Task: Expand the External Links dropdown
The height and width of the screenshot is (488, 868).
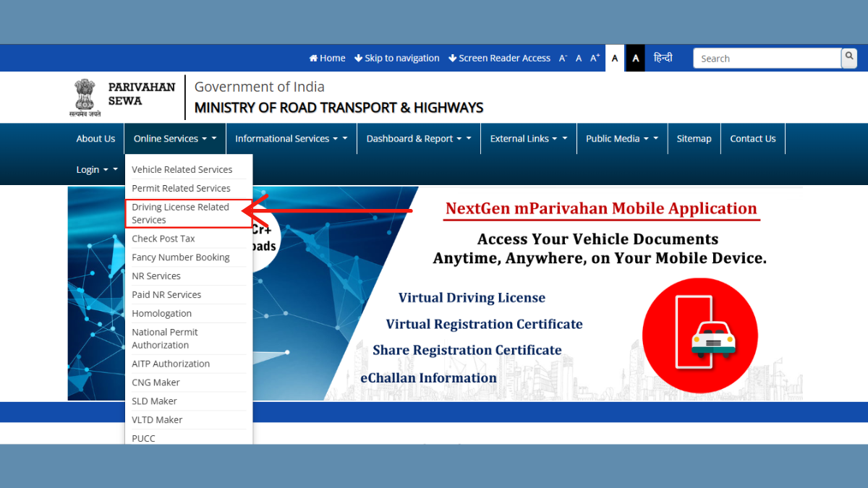Action: coord(529,139)
